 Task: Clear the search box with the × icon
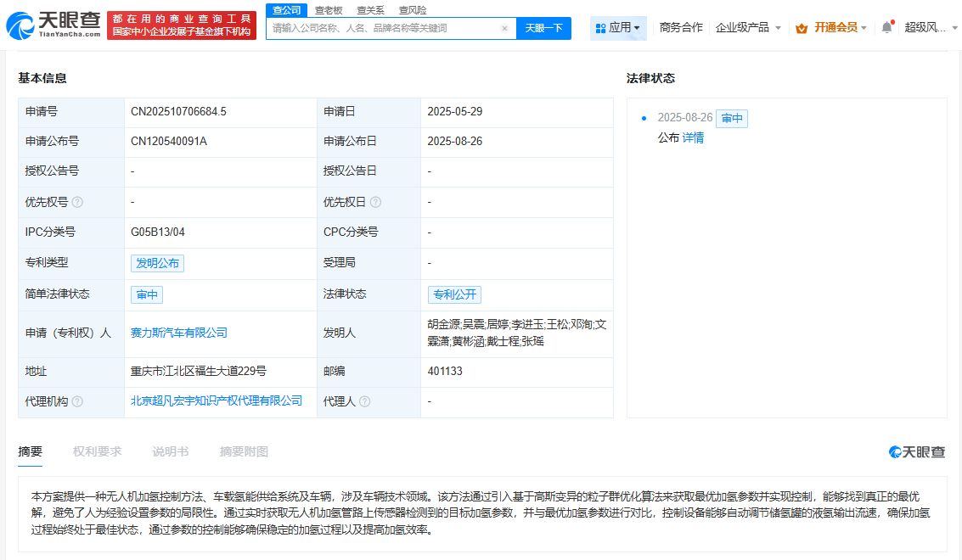click(x=504, y=27)
